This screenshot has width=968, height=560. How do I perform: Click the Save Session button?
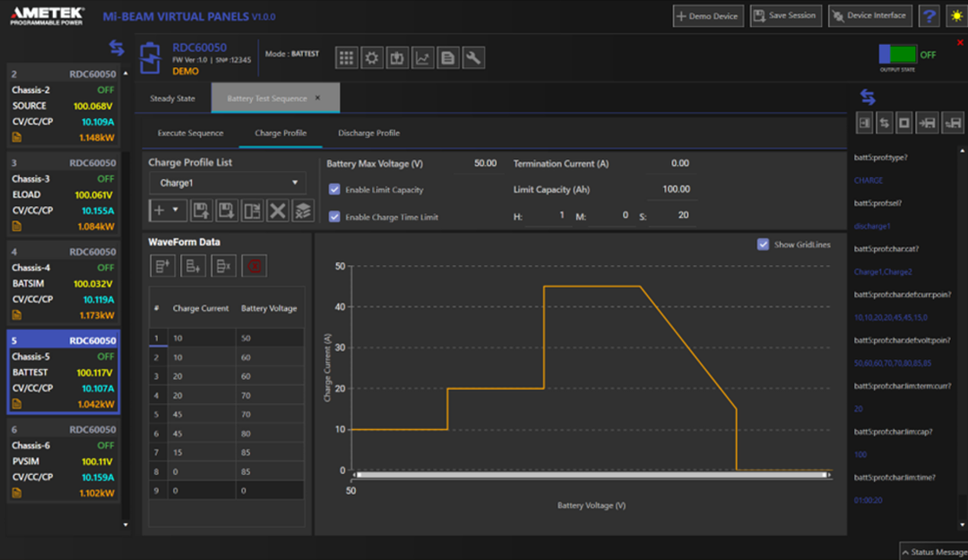[x=785, y=16]
